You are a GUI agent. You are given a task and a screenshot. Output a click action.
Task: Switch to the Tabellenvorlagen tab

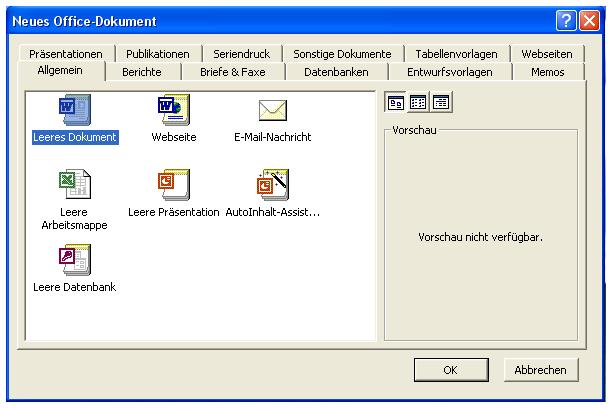click(457, 54)
